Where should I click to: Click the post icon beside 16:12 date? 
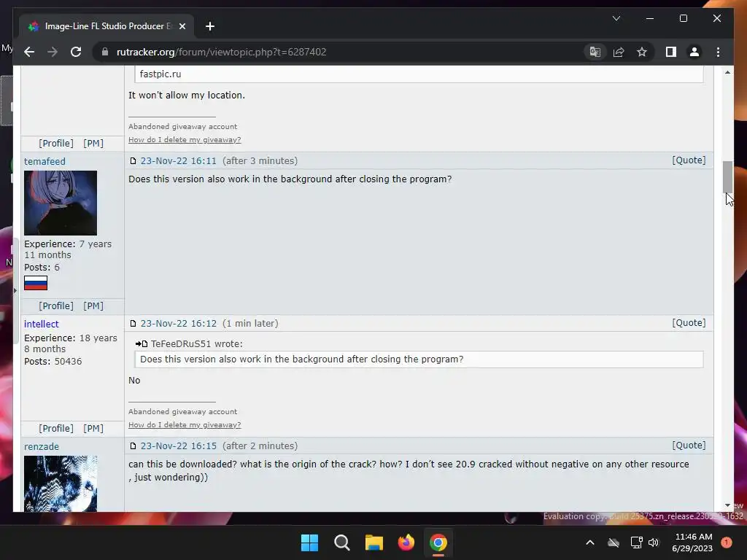coord(133,323)
